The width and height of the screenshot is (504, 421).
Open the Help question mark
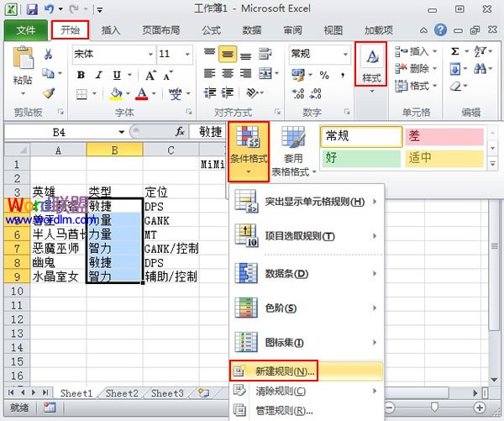[440, 30]
